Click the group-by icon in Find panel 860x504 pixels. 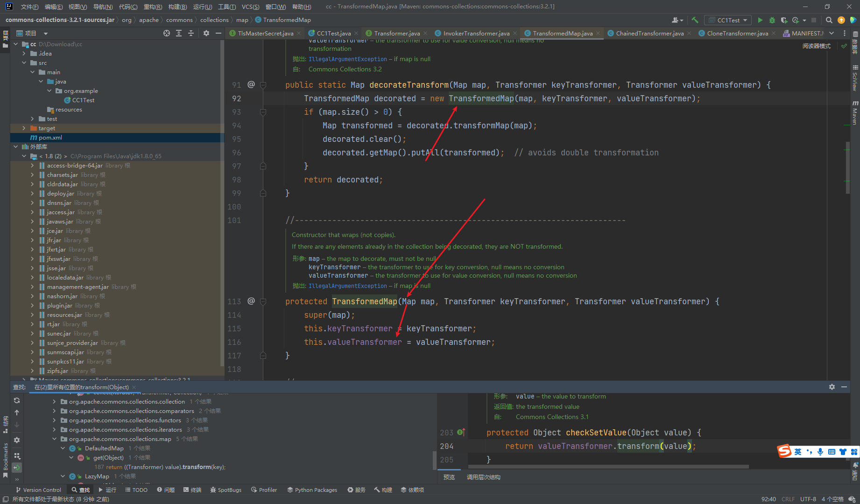[x=17, y=456]
